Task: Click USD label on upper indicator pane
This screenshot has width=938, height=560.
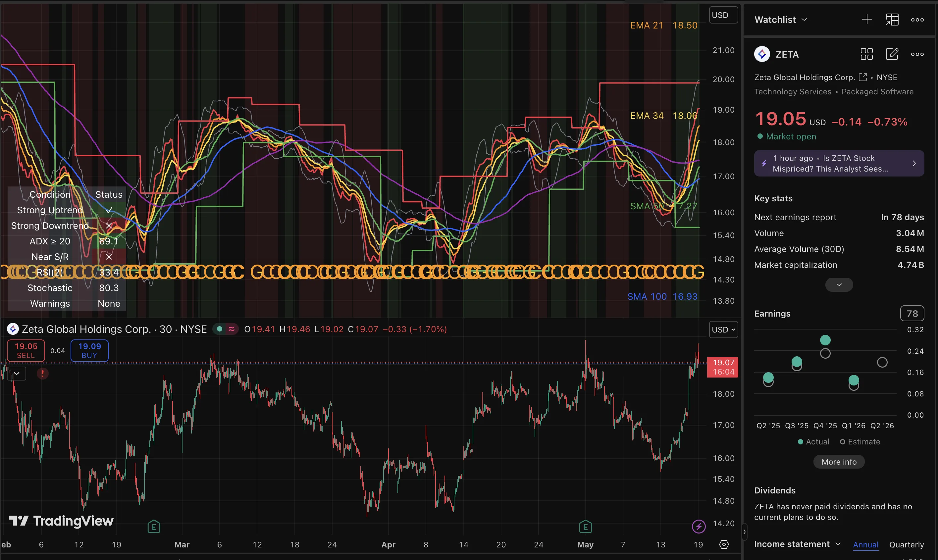Action: click(723, 15)
